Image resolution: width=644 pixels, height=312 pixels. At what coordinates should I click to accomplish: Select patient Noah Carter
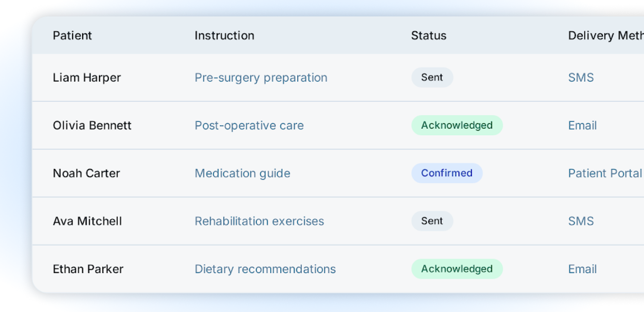tap(86, 173)
